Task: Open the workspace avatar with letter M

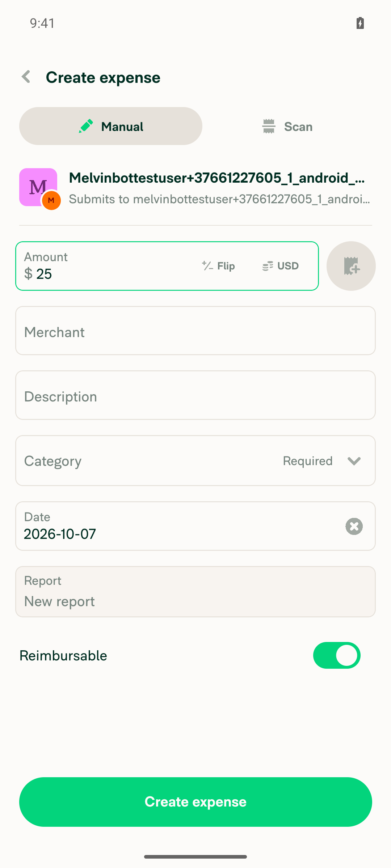Action: 38,187
